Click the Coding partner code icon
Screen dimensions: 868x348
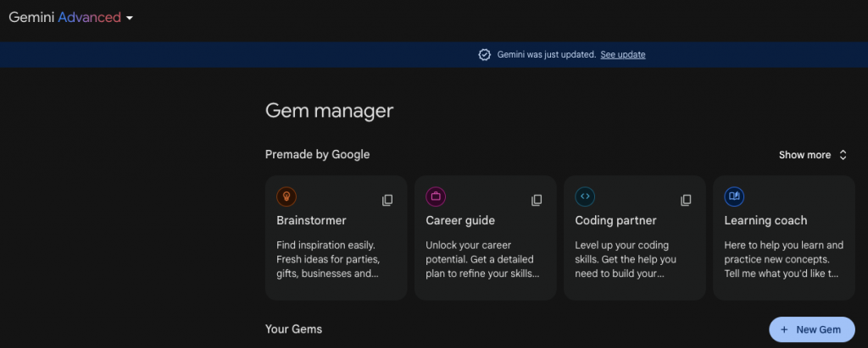pos(585,196)
